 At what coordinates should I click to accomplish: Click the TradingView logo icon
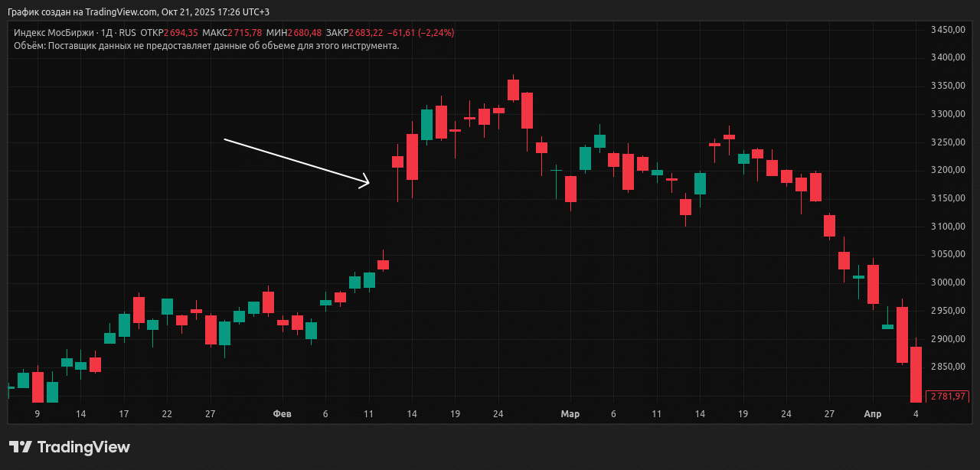pyautogui.click(x=20, y=447)
